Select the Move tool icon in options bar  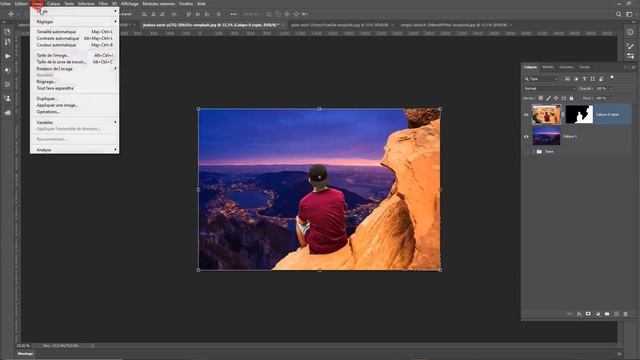(x=11, y=14)
